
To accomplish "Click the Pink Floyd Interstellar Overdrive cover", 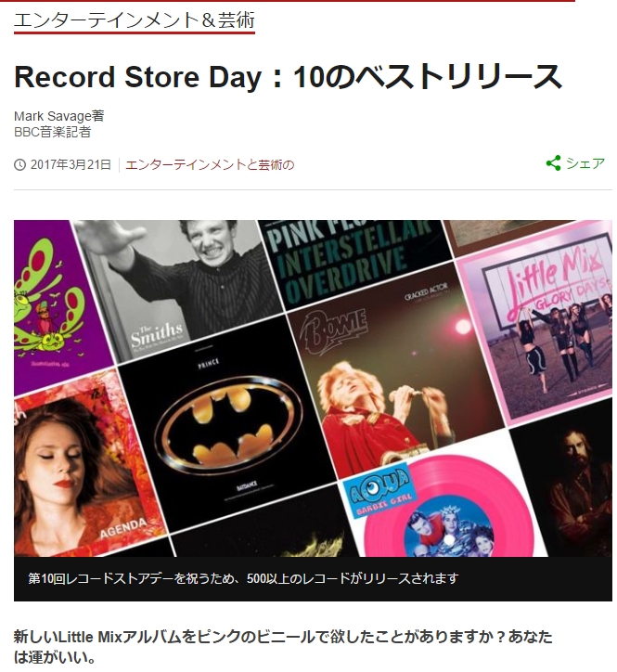I will [x=353, y=262].
